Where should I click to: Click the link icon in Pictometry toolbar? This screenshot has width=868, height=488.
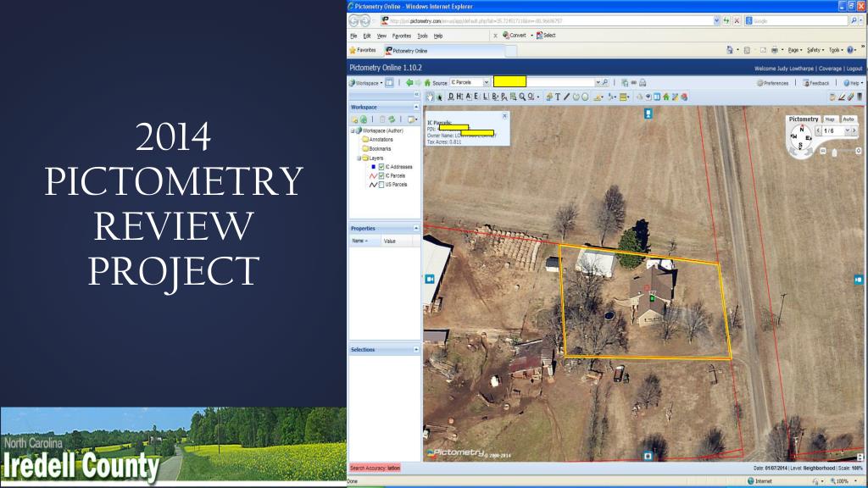coord(634,82)
